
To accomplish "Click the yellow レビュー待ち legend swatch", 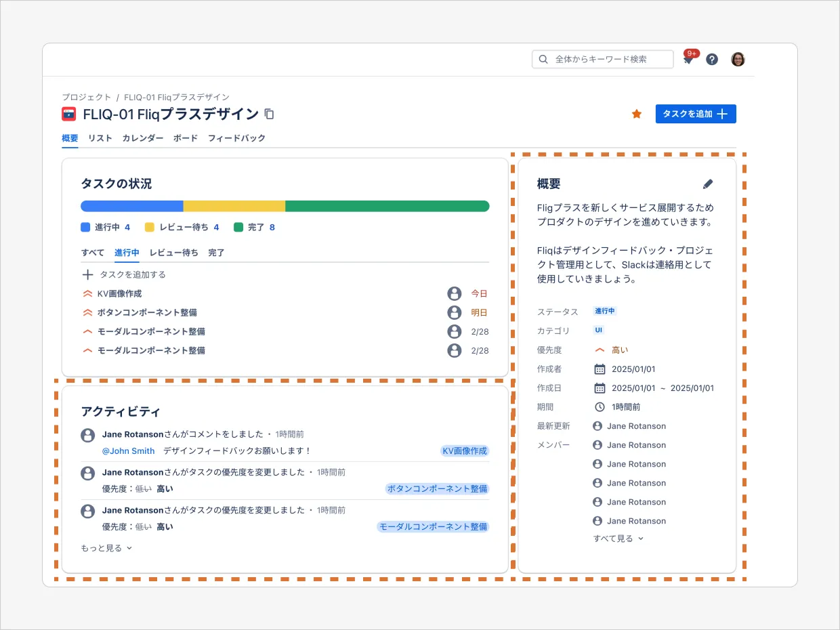I will [150, 227].
